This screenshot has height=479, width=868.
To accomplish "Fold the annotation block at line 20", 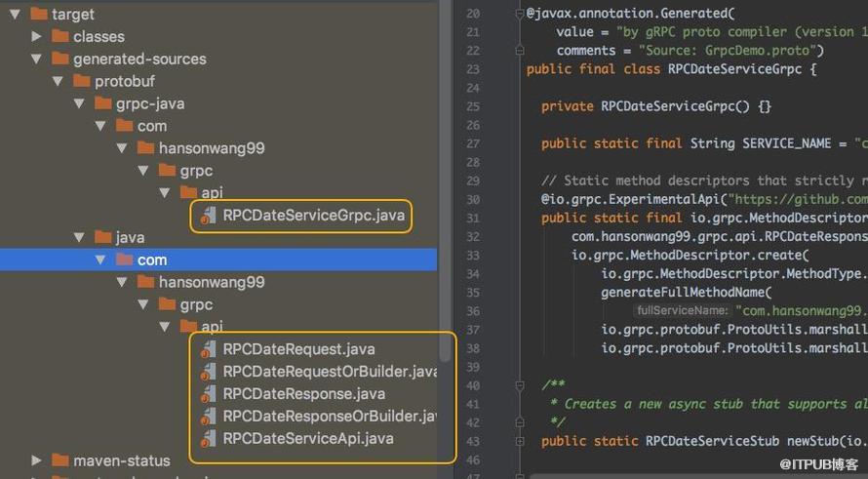I will click(x=519, y=14).
